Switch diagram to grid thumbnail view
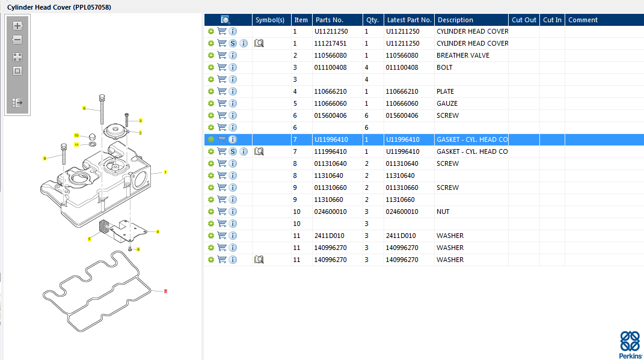Viewport: 644px width, 360px height. (x=17, y=57)
